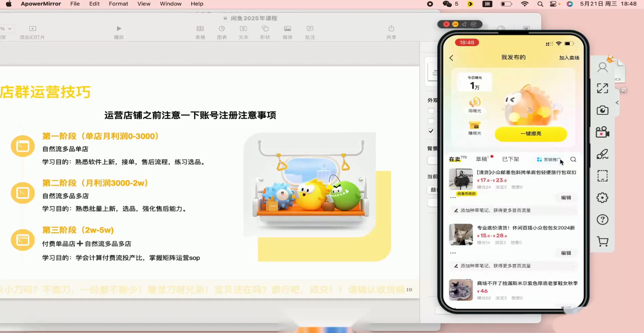Viewport: 644px width, 333px height.
Task: Click the user account profile icon
Action: tap(602, 67)
